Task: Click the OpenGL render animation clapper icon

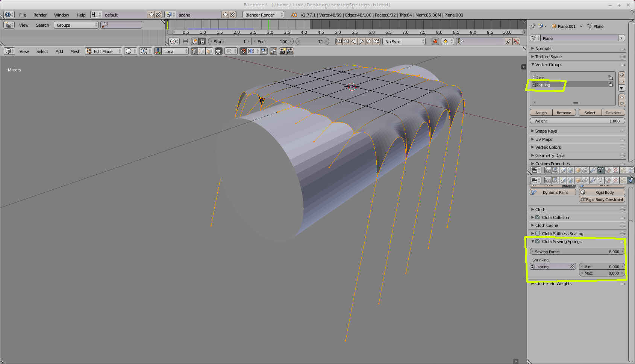Action: click(x=290, y=51)
